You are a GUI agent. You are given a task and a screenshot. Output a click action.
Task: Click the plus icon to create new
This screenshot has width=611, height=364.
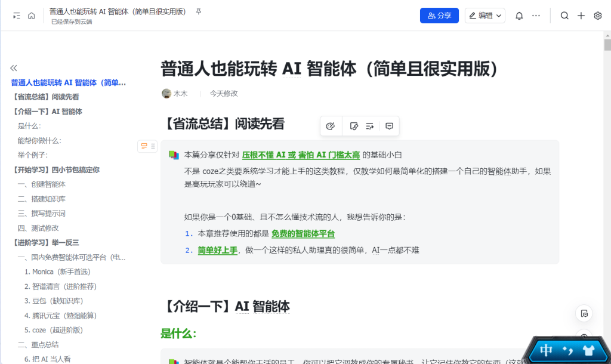(581, 16)
